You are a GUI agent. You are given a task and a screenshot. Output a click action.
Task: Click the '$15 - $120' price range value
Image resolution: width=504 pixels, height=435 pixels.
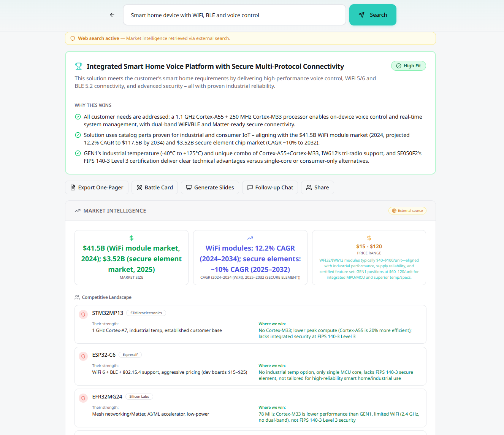pos(369,246)
